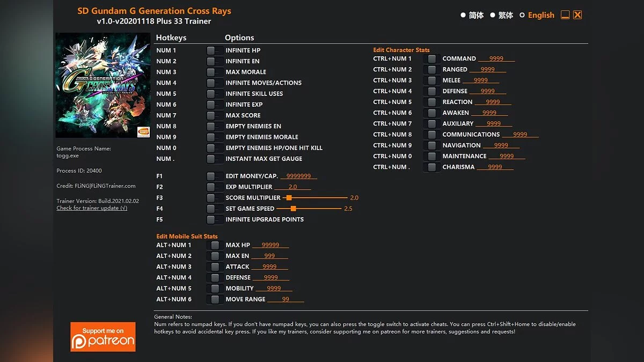Edit the Command value field
This screenshot has width=644, height=362.
(x=496, y=58)
